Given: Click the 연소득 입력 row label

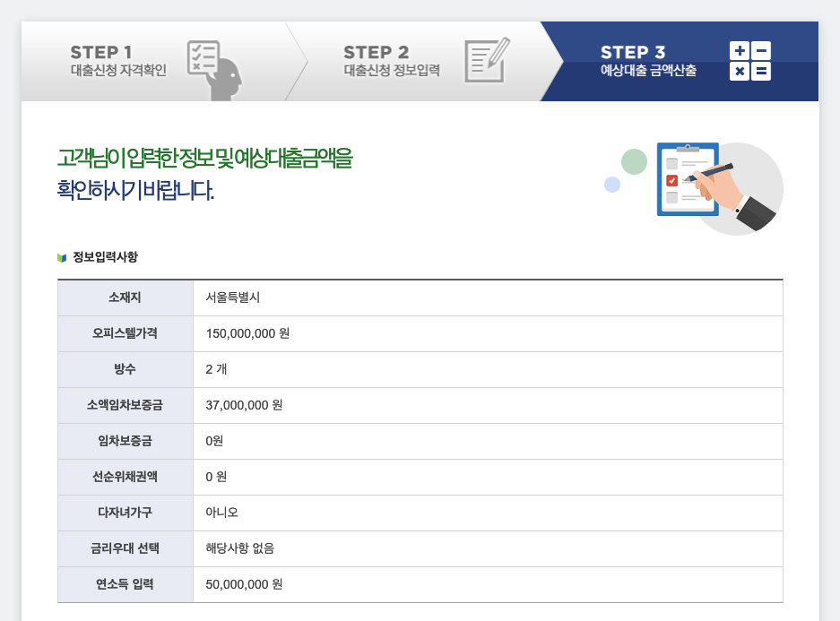Looking at the screenshot, I should coord(125,584).
